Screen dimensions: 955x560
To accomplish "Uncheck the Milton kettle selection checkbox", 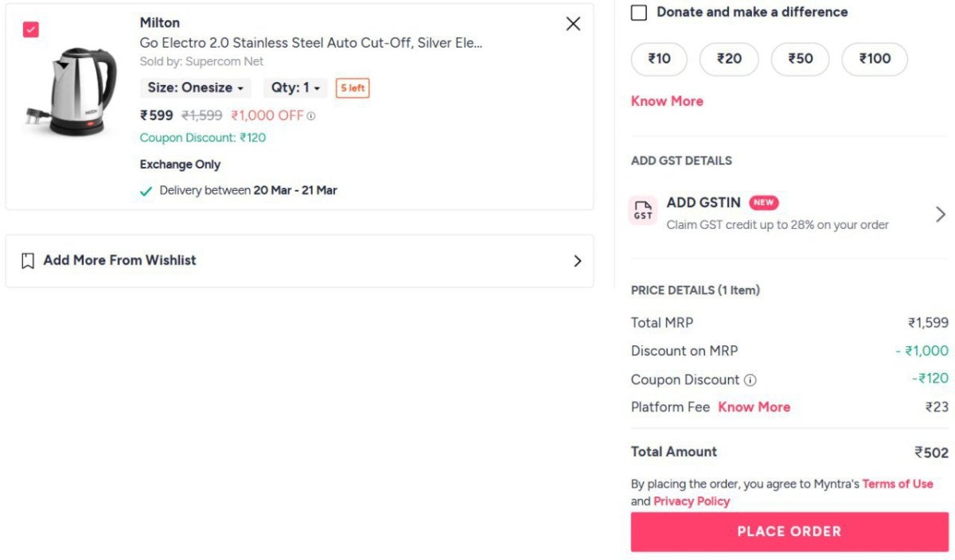I will (x=32, y=28).
